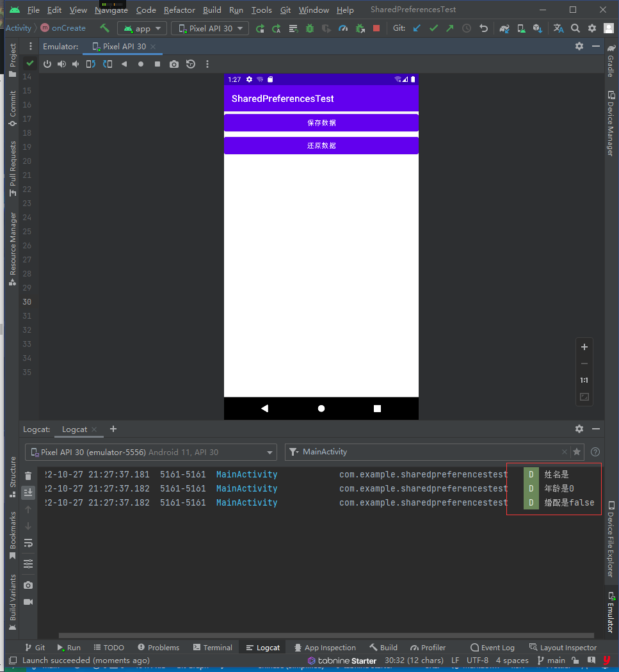Open the app run configuration dropdown

(x=142, y=28)
